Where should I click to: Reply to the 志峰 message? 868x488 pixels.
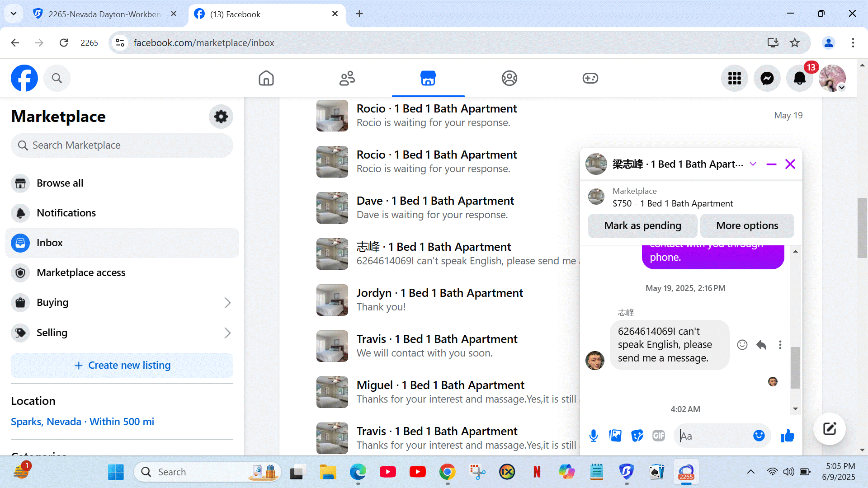pyautogui.click(x=761, y=345)
